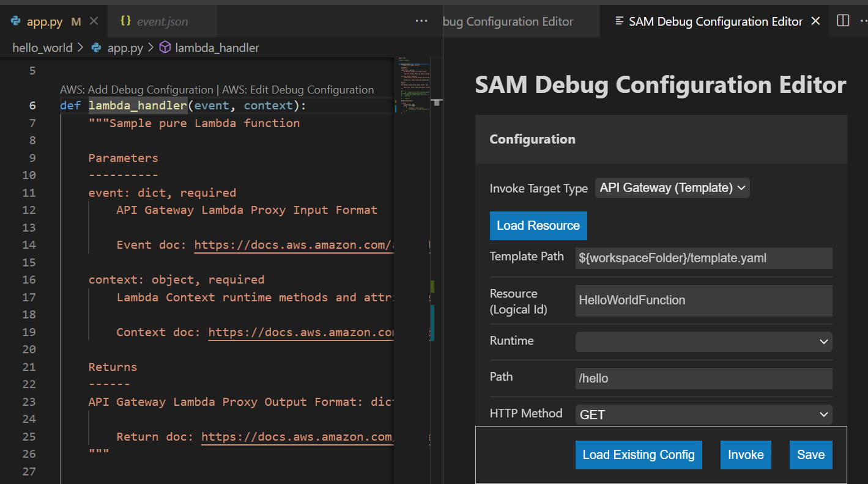The width and height of the screenshot is (868, 484).
Task: Click the 'Parameters' text on line 9
Action: point(123,158)
